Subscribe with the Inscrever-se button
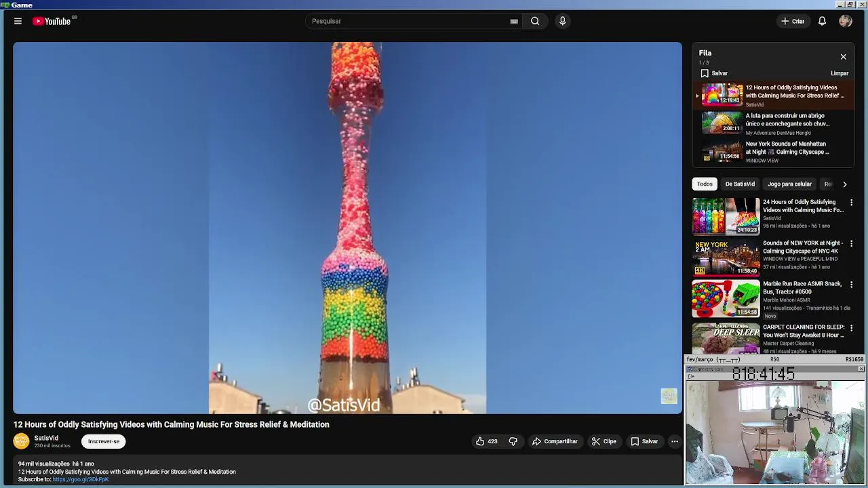Viewport: 868px width, 488px height. point(104,441)
